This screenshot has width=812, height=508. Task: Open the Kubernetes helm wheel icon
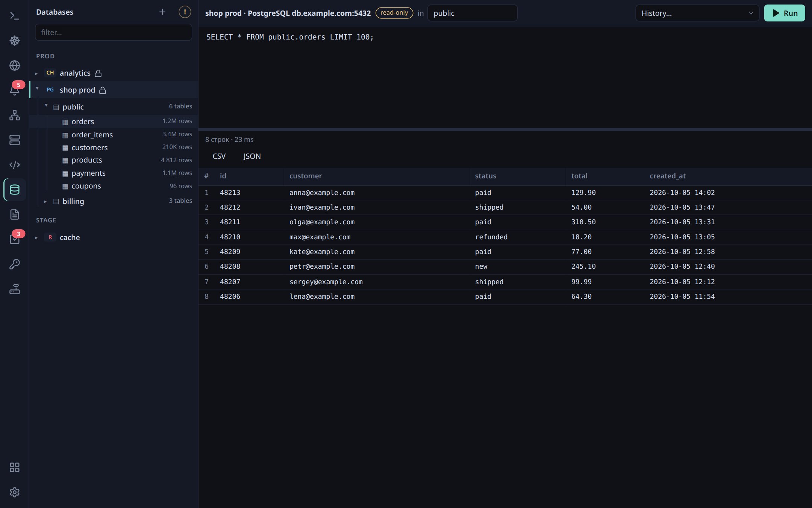pos(14,41)
